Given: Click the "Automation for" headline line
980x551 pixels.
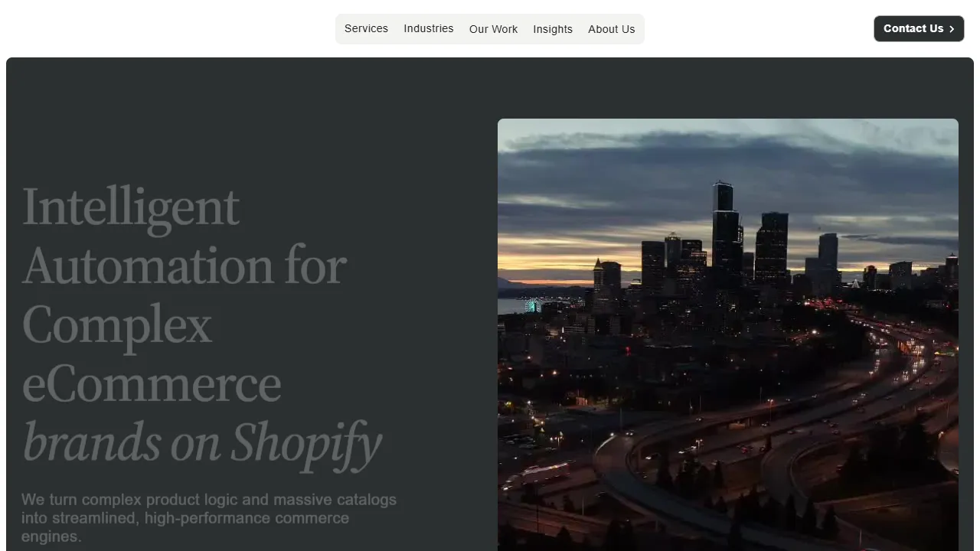Looking at the screenshot, I should [x=184, y=266].
